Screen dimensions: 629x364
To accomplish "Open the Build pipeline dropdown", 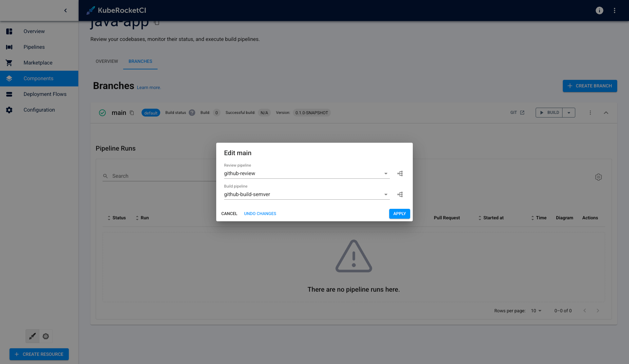I will (x=386, y=194).
